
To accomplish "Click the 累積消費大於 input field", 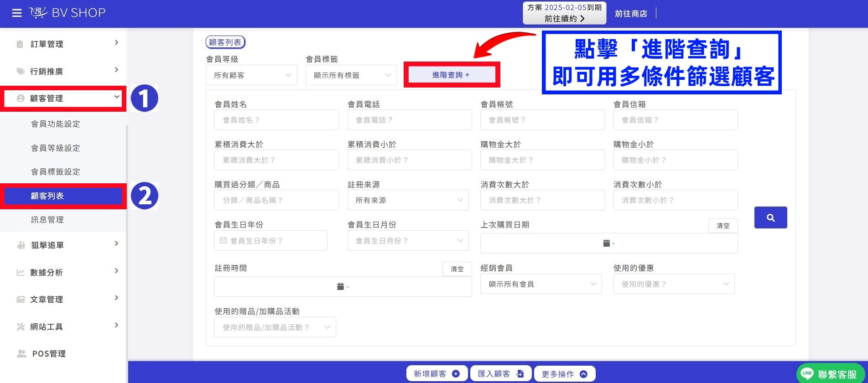I will click(x=277, y=160).
